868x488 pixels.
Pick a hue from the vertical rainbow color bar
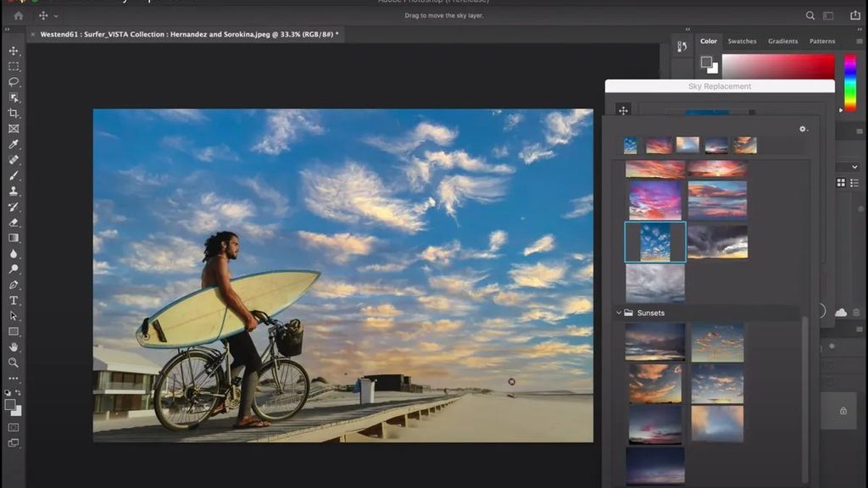tap(850, 80)
